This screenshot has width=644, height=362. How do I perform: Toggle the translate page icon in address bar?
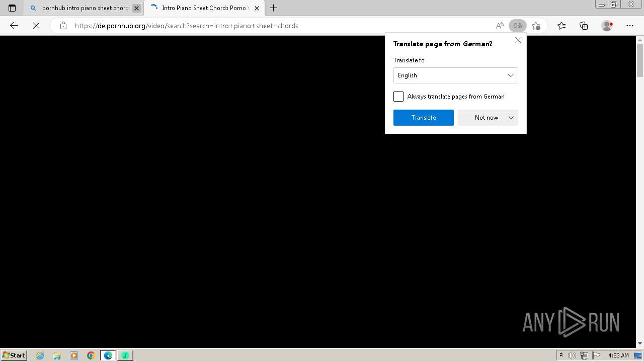(518, 26)
